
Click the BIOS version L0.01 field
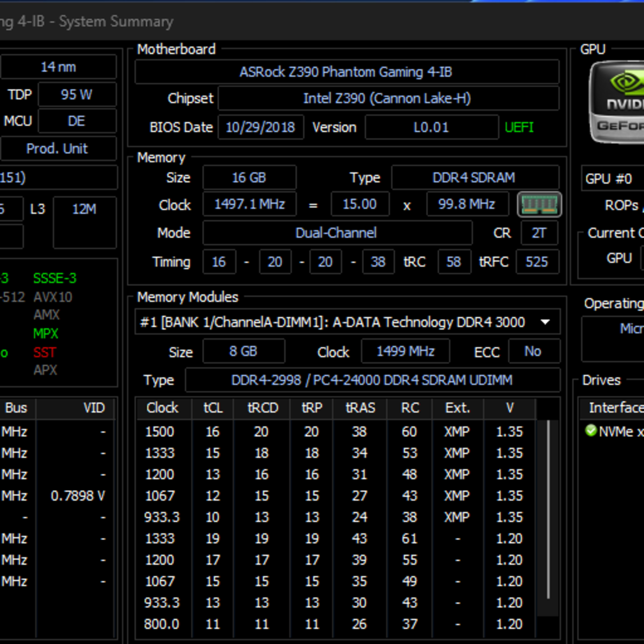432,127
